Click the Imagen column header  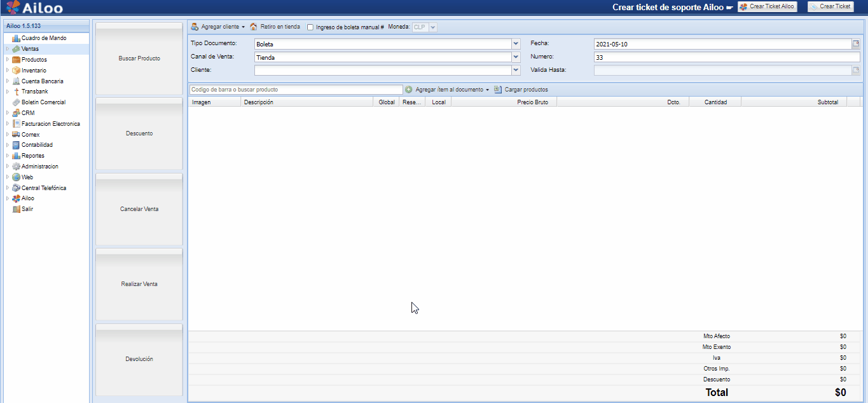point(214,102)
